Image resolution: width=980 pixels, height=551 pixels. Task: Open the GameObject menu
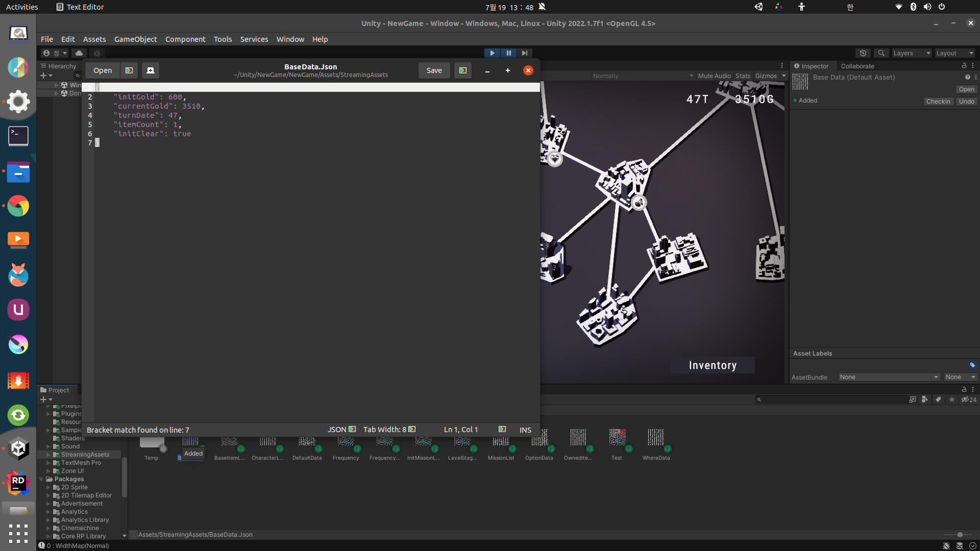(x=136, y=39)
